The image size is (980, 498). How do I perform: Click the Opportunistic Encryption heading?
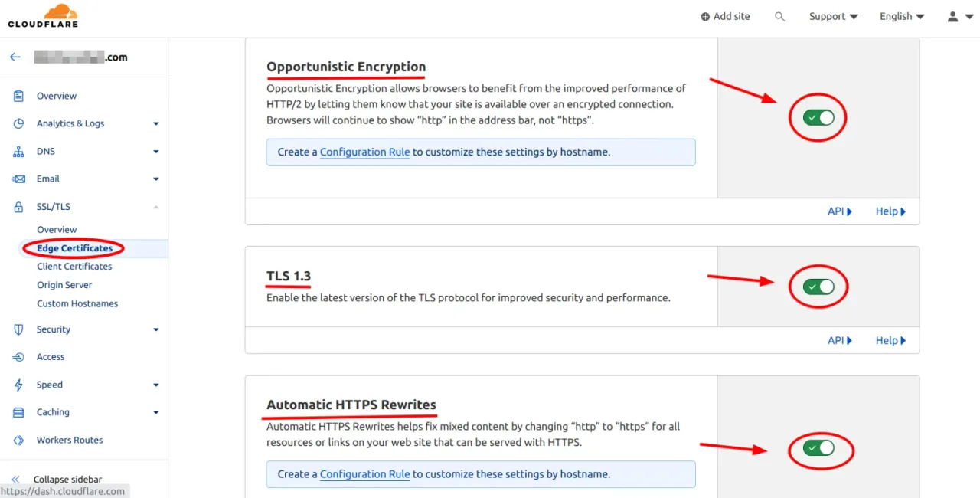[346, 67]
